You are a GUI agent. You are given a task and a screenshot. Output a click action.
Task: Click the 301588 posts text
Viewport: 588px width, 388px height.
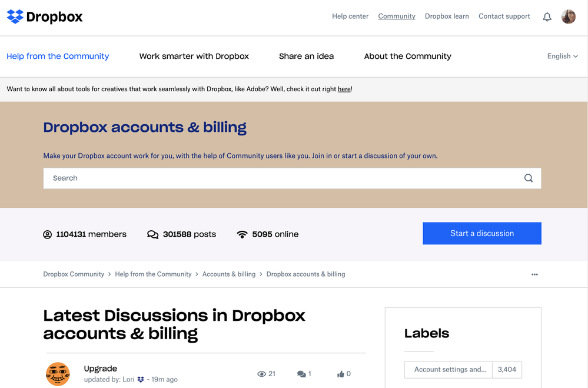190,234
